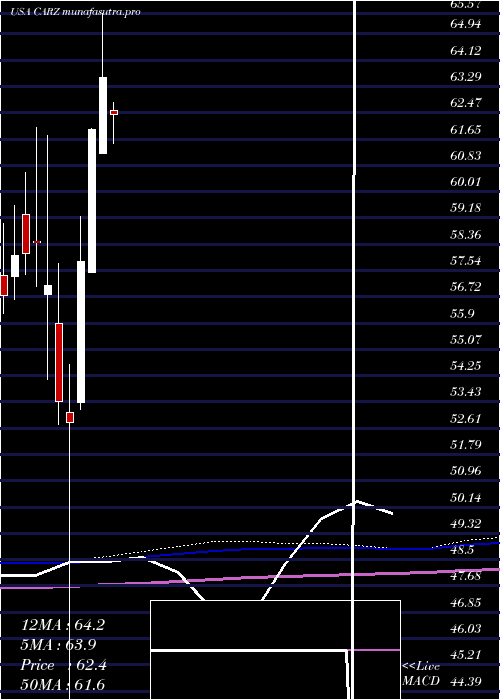Click the small red candlestick near 52.61
The height and width of the screenshot is (700, 500).
click(x=70, y=417)
